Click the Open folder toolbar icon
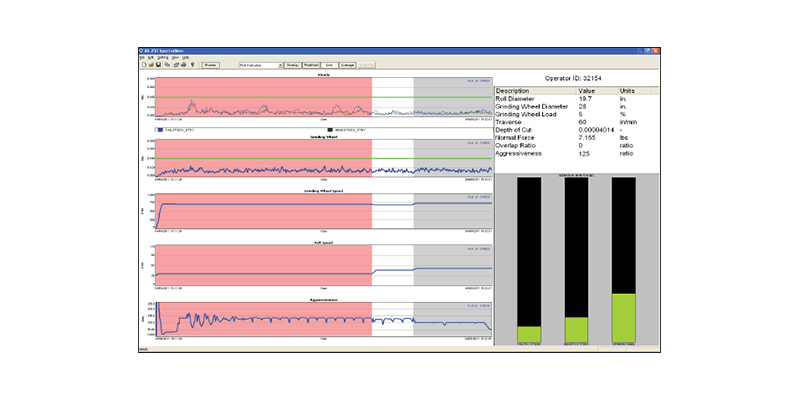Screen dimensions: 800x400 [x=152, y=65]
